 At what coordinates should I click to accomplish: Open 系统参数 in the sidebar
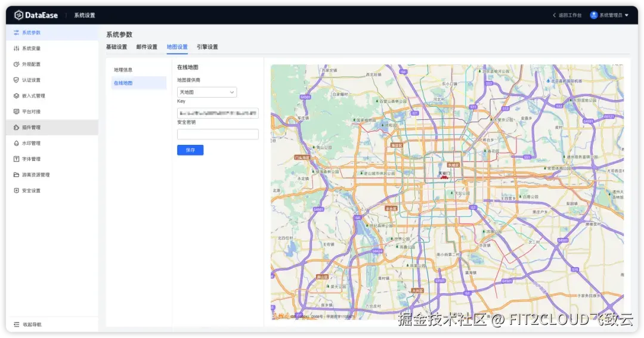point(52,32)
